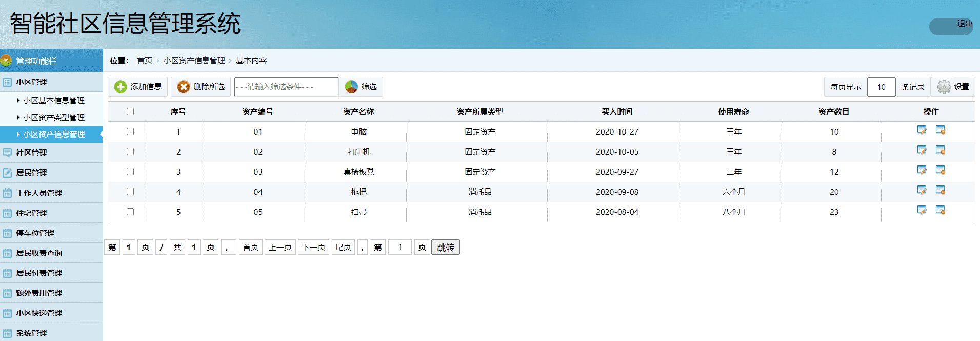This screenshot has height=341, width=980.
Task: Click the orange X 删除所选 icon
Action: (184, 87)
